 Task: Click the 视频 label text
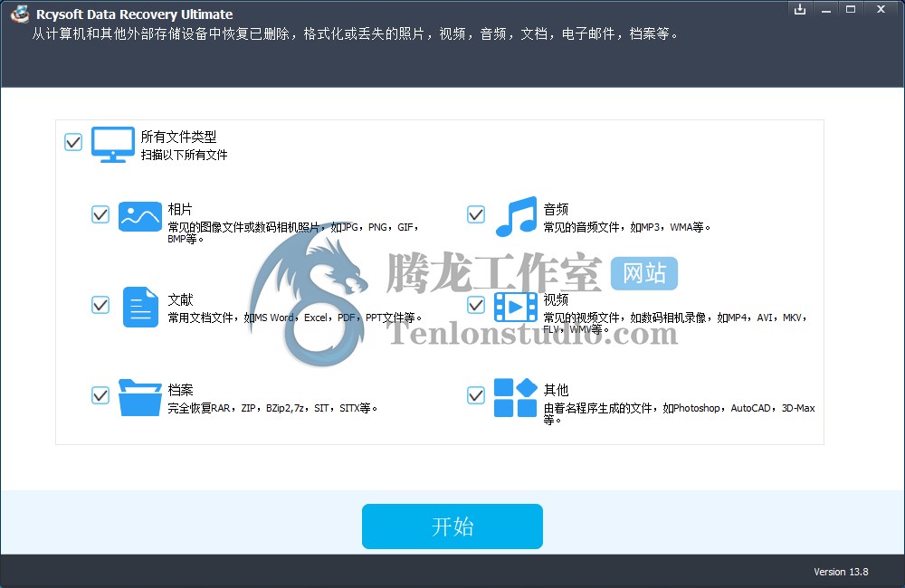tap(556, 299)
